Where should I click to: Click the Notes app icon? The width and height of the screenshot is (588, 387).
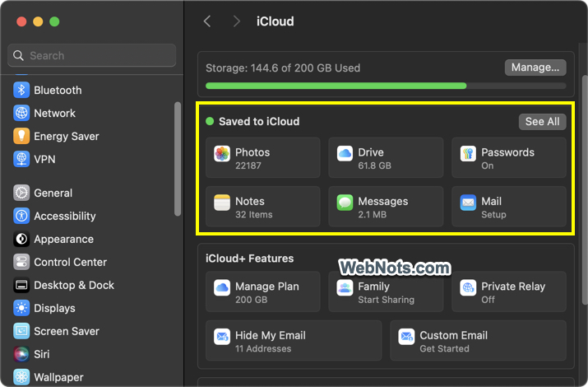pyautogui.click(x=222, y=203)
